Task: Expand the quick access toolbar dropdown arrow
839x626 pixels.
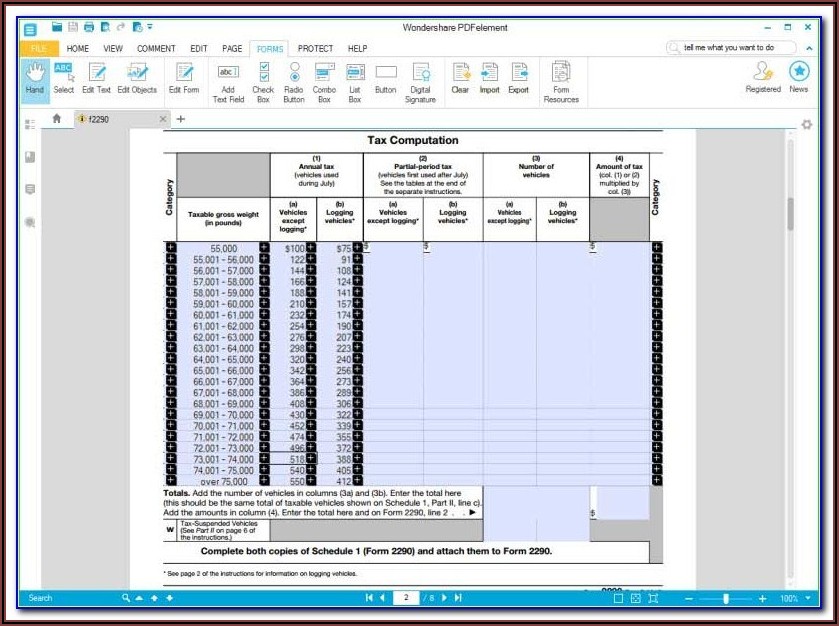Action: point(150,26)
